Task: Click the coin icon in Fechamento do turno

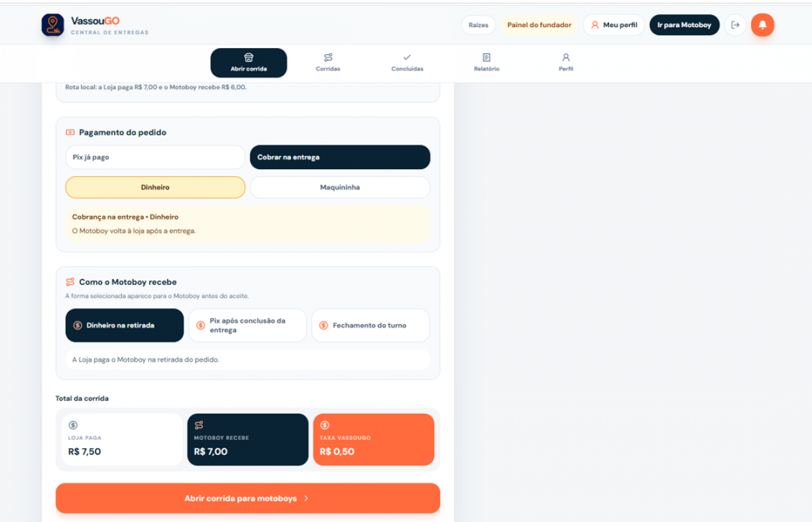Action: pyautogui.click(x=323, y=326)
